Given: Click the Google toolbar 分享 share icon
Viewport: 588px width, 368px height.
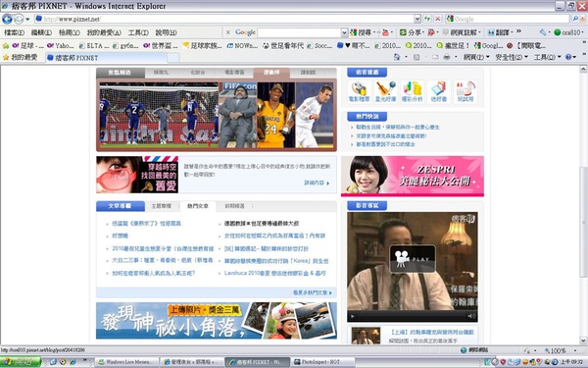Looking at the screenshot, I should point(411,32).
